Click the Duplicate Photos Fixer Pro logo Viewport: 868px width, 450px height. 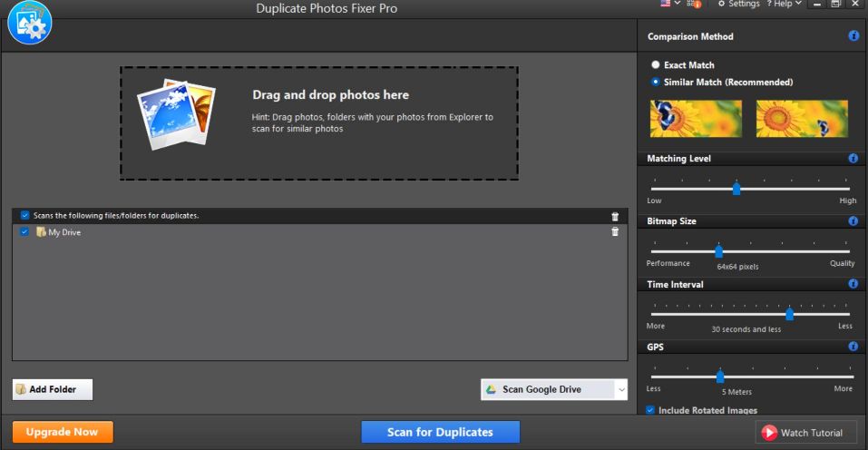click(29, 22)
